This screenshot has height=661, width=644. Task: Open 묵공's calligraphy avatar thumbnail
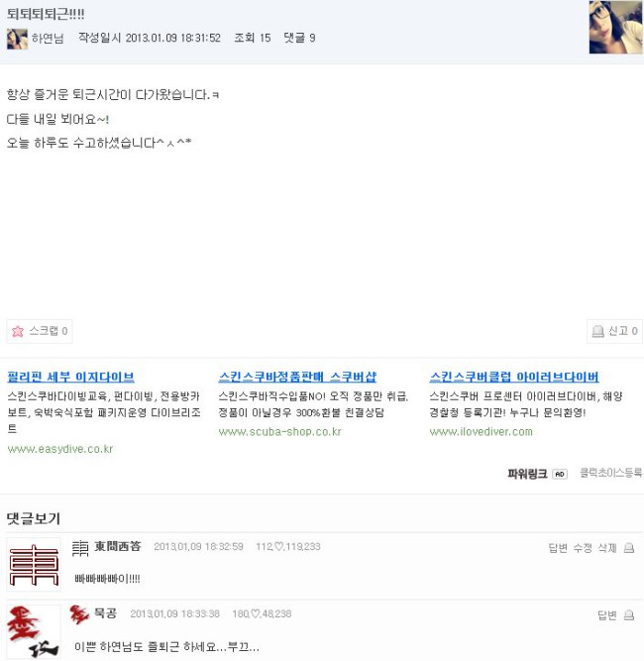(x=34, y=631)
